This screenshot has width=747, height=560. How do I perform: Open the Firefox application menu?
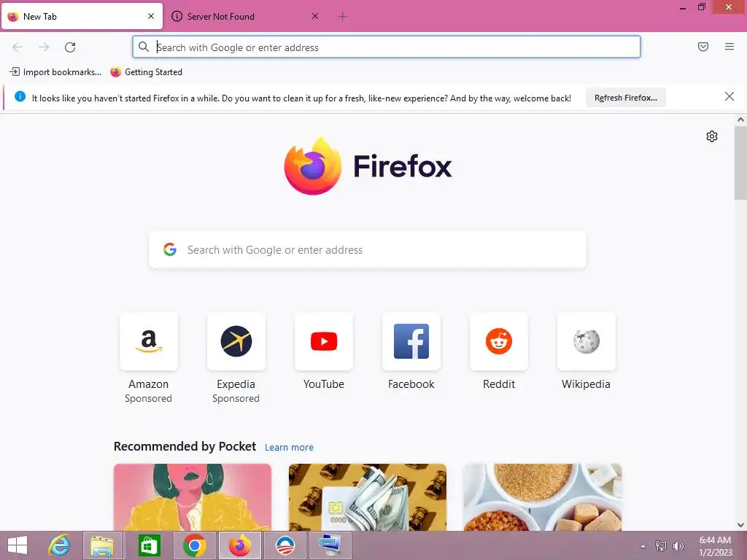[729, 47]
